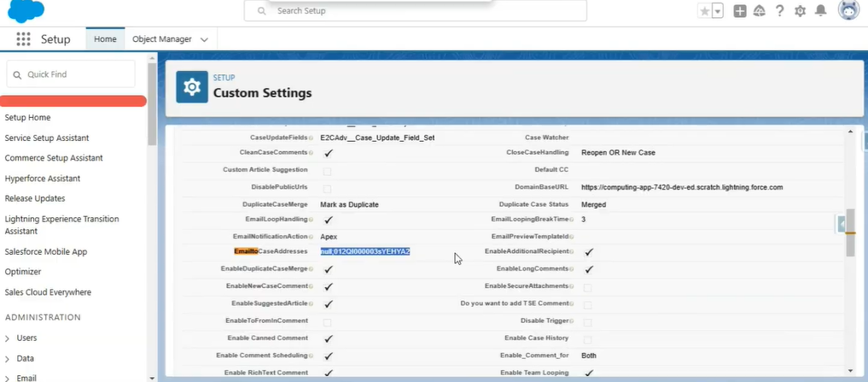Expand the Data section in sidebar
This screenshot has width=868, height=382.
coord(7,359)
